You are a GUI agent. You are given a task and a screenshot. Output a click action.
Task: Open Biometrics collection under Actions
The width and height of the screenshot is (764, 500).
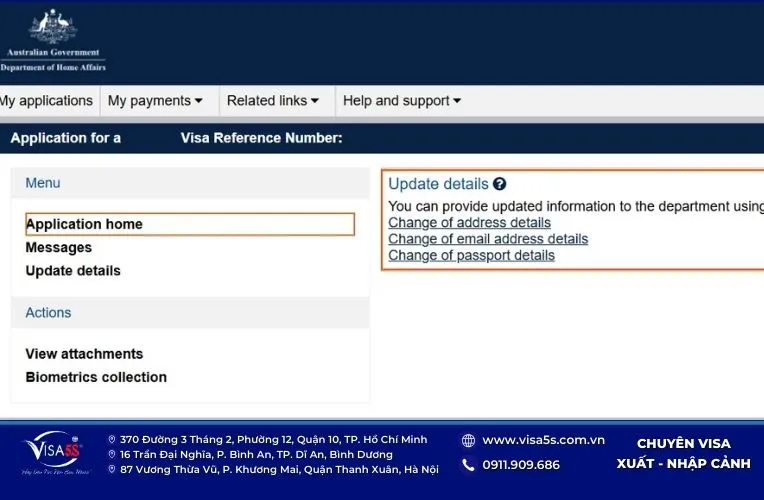96,377
